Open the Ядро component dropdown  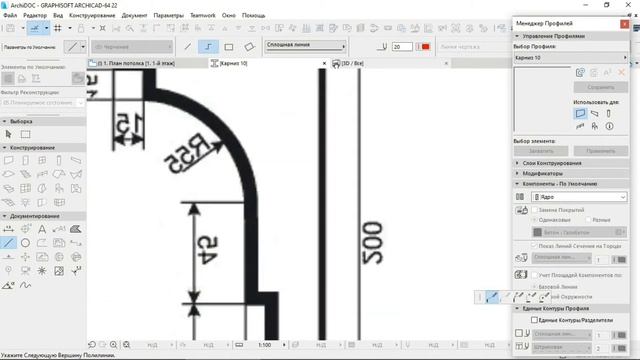coord(579,197)
